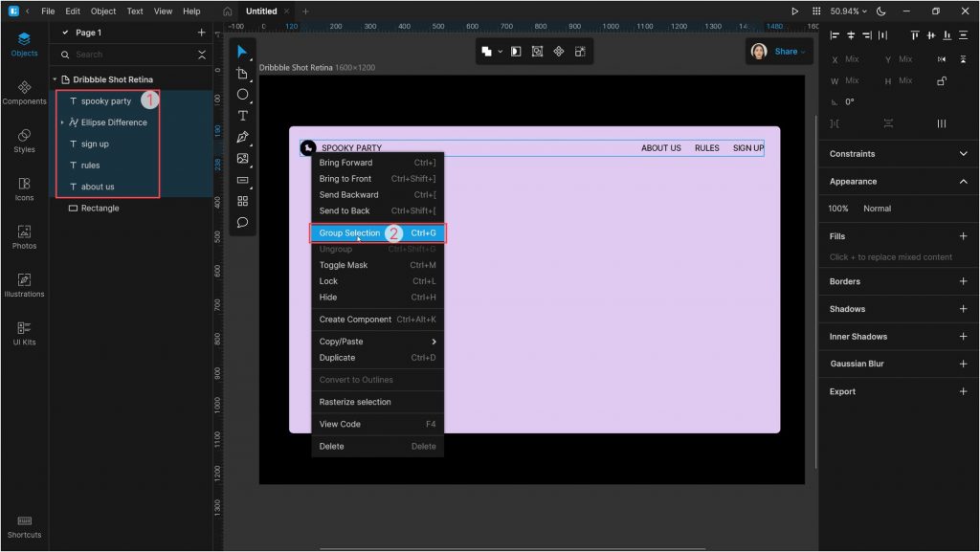Toggle aspect ratio lock
Screen dimensions: 980x552
tap(942, 81)
